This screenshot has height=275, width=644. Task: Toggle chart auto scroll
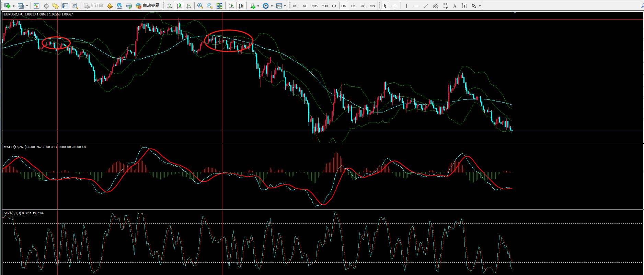pyautogui.click(x=231, y=6)
